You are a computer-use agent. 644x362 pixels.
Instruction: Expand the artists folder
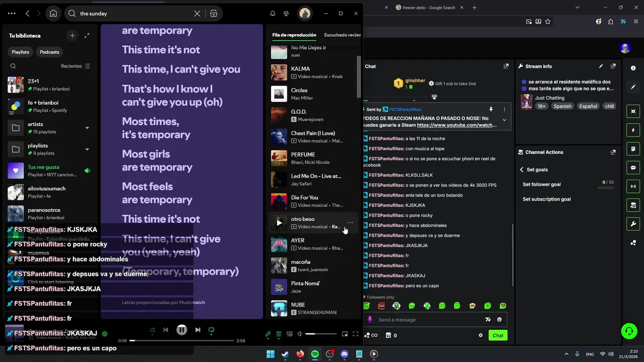pos(87,128)
